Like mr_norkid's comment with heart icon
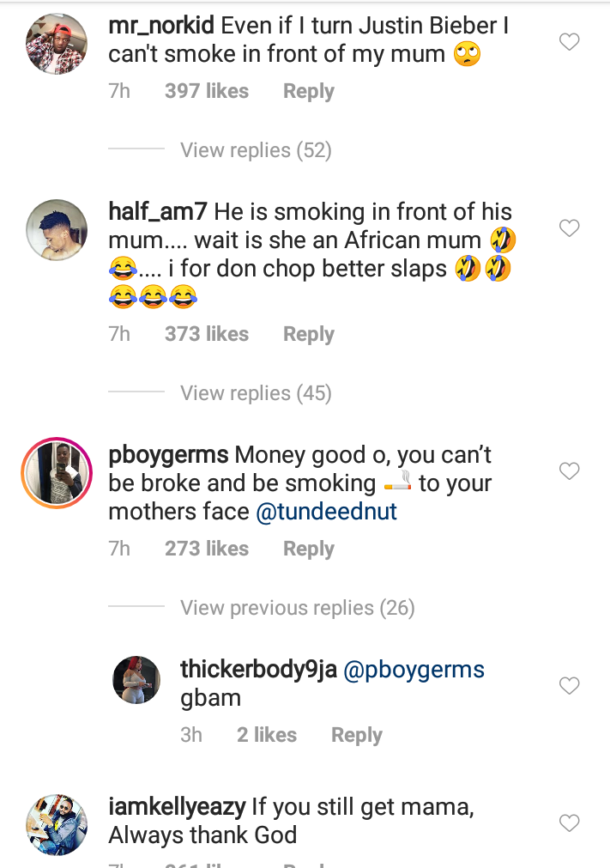Viewport: 610px width, 868px height. coord(569,42)
